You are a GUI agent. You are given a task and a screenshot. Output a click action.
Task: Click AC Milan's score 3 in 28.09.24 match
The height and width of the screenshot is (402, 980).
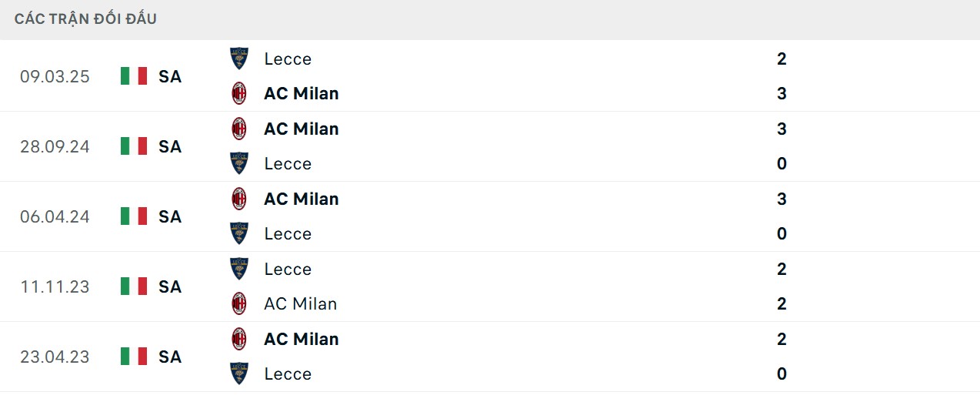[x=782, y=129]
